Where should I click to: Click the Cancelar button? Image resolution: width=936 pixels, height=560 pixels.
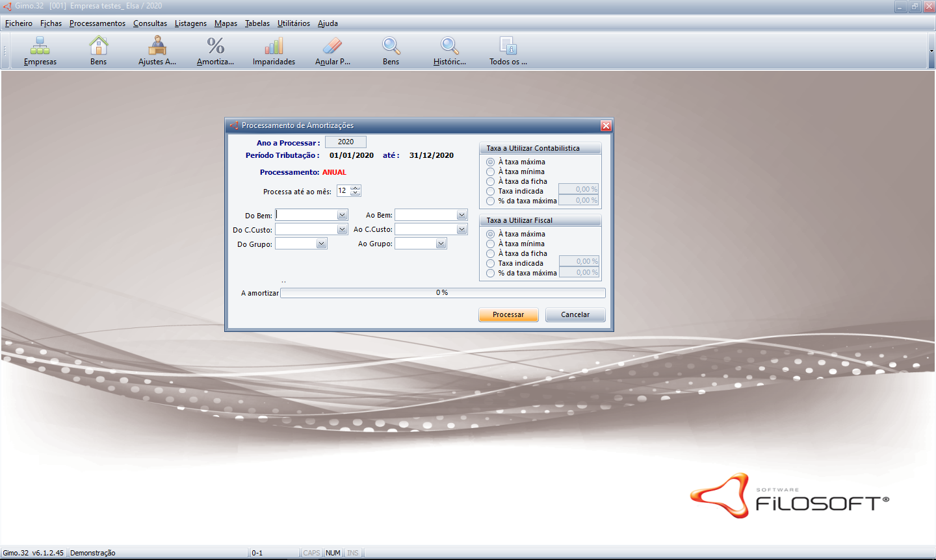coord(575,314)
